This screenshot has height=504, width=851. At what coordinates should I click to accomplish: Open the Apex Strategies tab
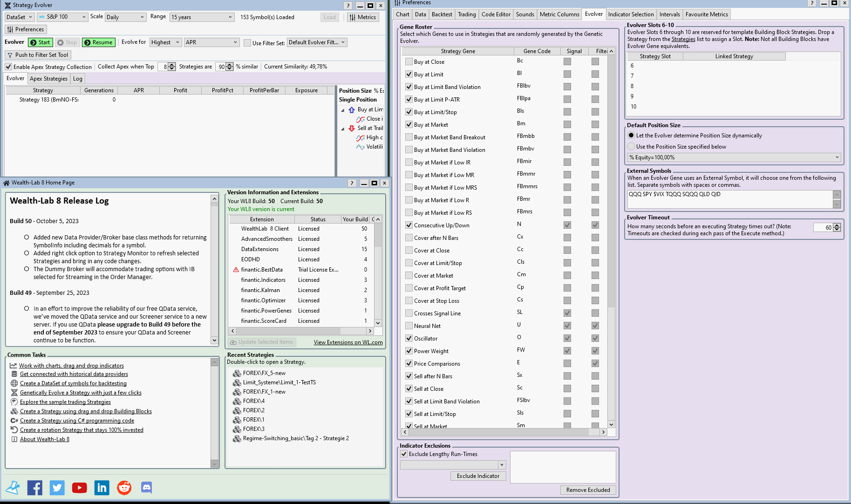pos(48,79)
